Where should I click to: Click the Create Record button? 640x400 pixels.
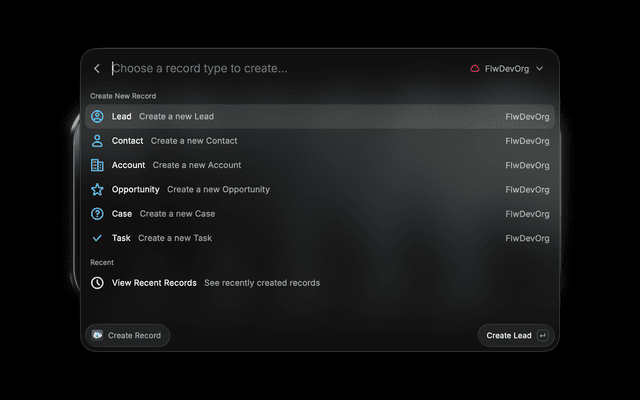127,336
